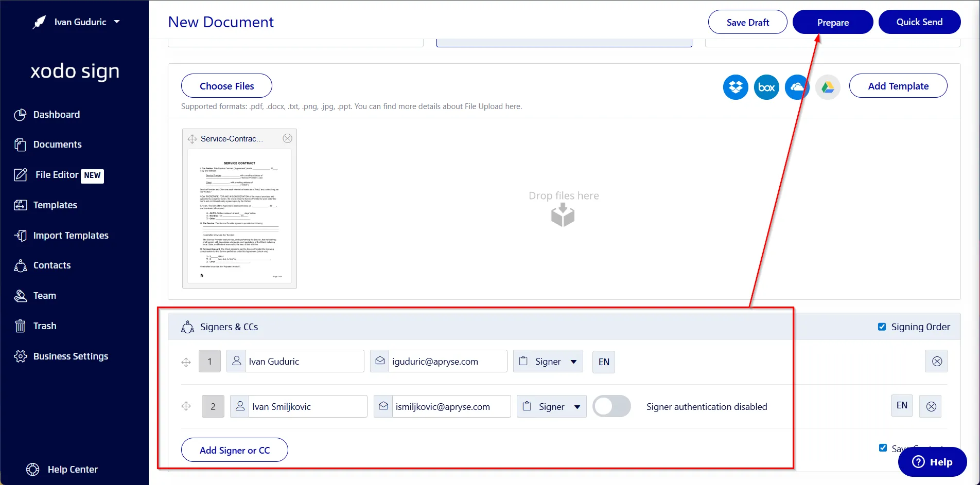The image size is (980, 485).
Task: Click the order number 2 box
Action: coord(213,406)
